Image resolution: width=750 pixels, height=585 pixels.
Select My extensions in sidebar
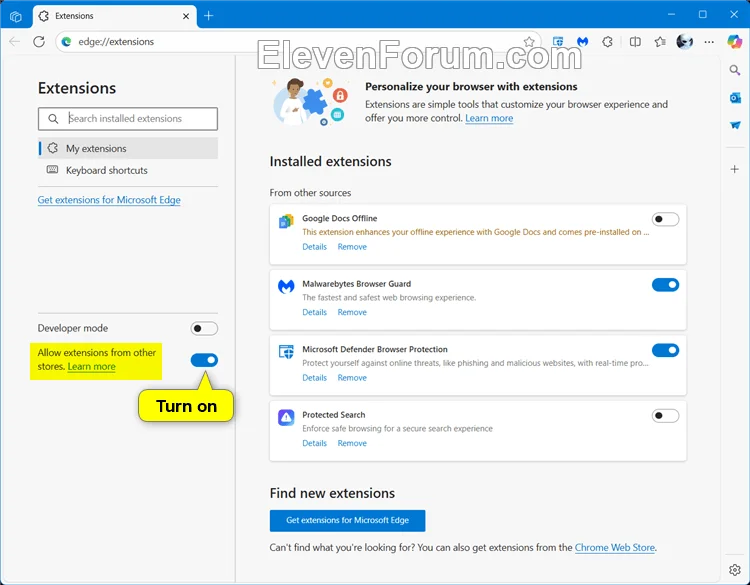coord(128,148)
